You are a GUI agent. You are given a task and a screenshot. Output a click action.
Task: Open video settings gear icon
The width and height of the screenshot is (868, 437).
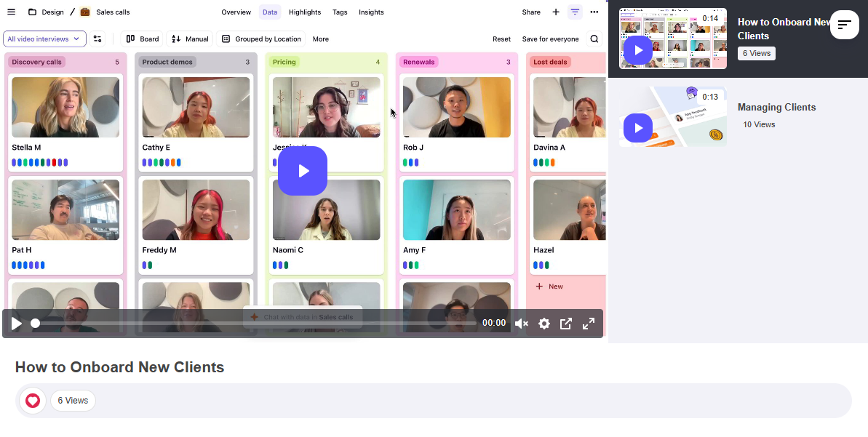coord(544,324)
